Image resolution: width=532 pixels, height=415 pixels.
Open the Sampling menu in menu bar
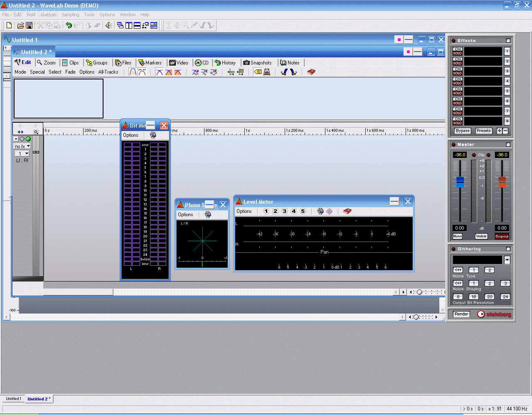(x=70, y=15)
